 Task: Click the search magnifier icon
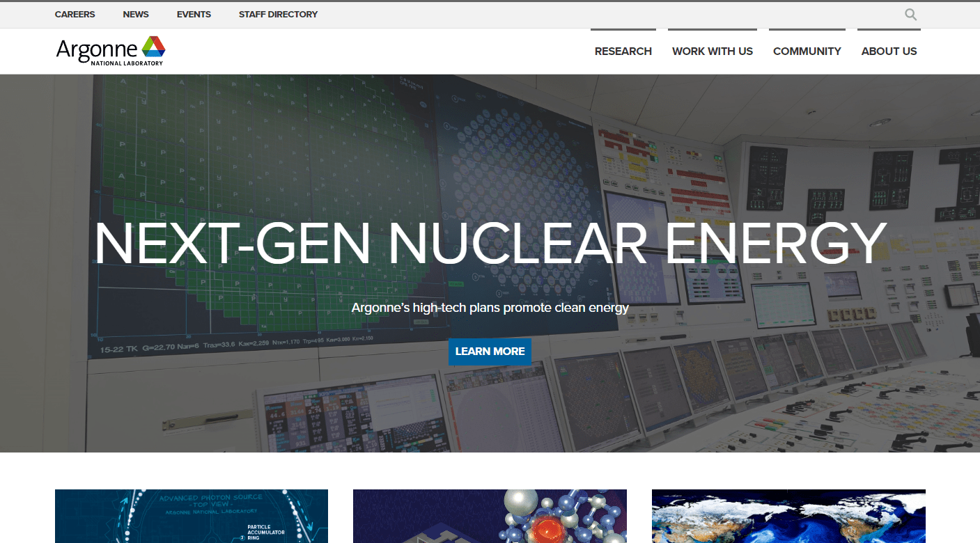tap(910, 14)
